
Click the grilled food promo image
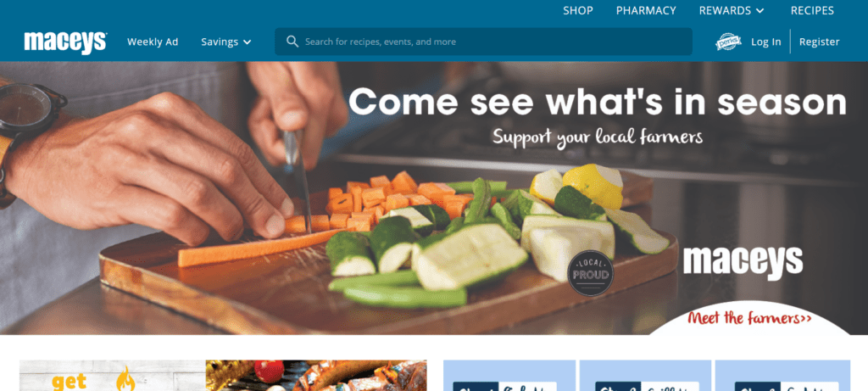pos(316,376)
